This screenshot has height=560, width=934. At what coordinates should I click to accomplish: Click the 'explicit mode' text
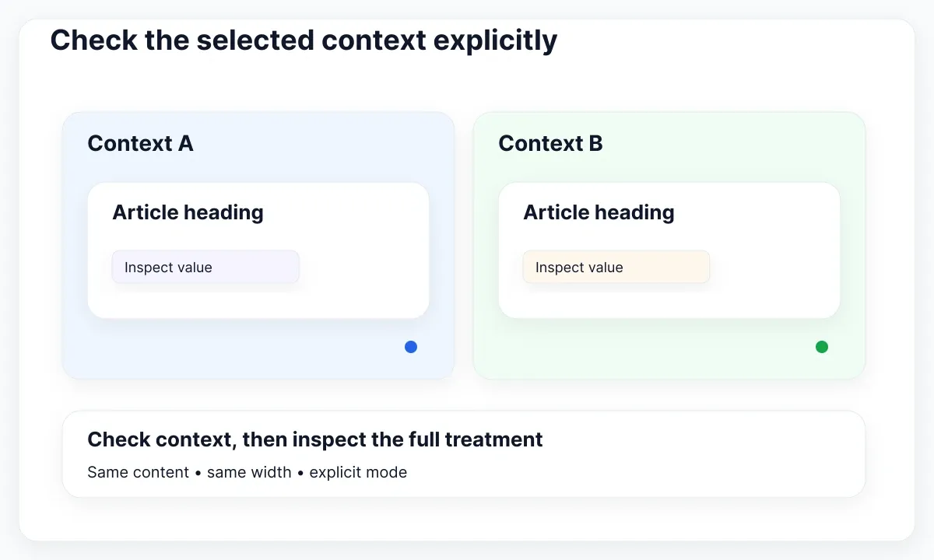click(358, 472)
